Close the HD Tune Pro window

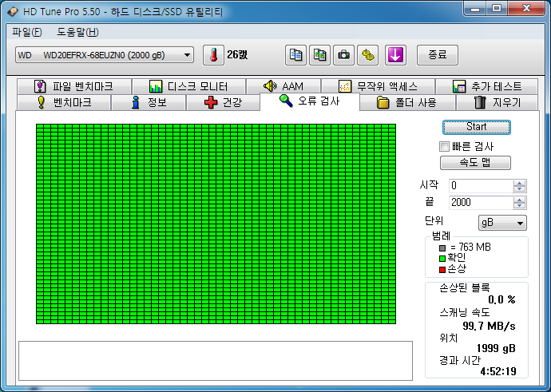coord(526,9)
